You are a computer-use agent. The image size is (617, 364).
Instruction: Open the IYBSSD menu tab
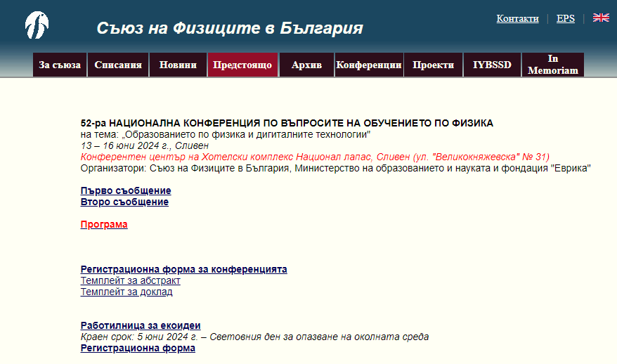click(x=492, y=65)
